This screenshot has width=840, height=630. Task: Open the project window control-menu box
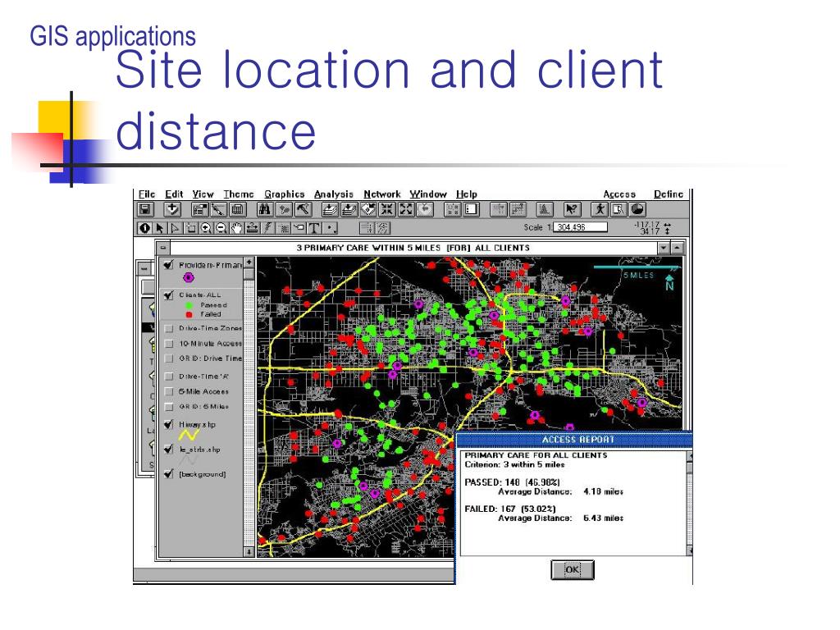pyautogui.click(x=144, y=268)
